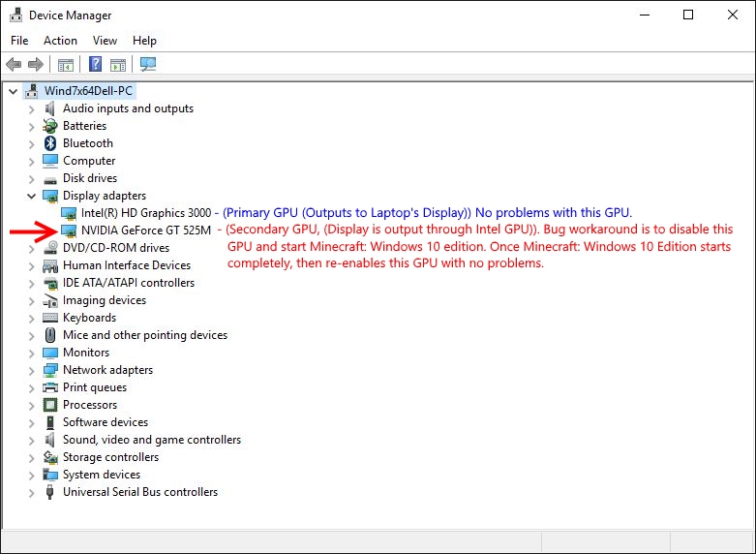The width and height of the screenshot is (756, 554).
Task: Click the Universal Serial Bus controllers icon
Action: pos(50,492)
